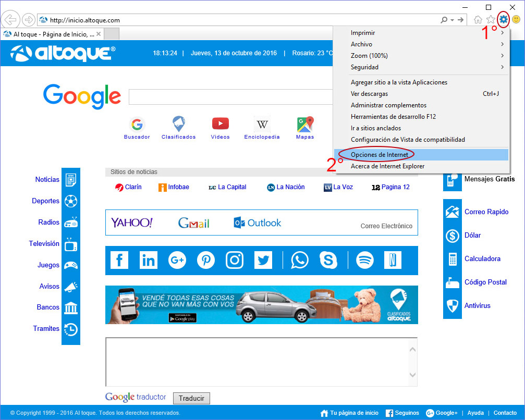This screenshot has height=420, width=525.
Task: Open the La Nación news link
Action: [x=286, y=187]
